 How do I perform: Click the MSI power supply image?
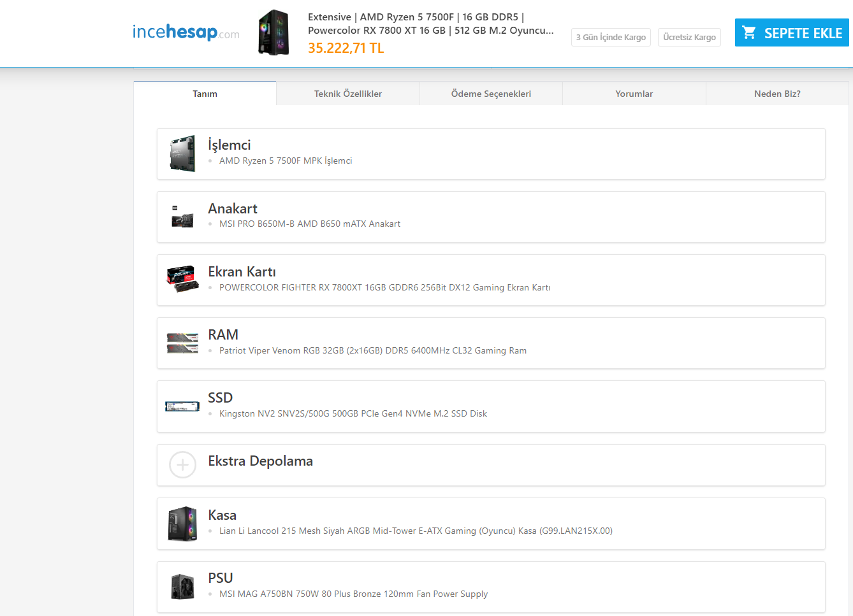pos(182,587)
